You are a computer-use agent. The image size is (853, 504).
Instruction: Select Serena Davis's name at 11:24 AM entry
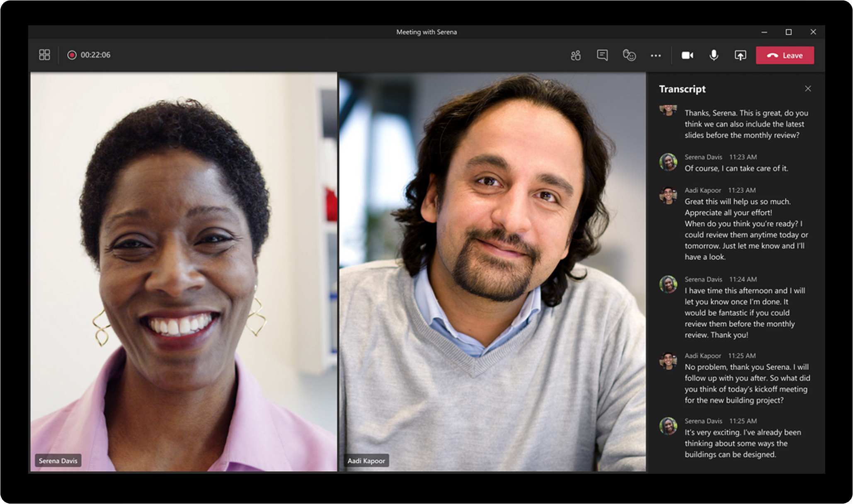point(703,279)
